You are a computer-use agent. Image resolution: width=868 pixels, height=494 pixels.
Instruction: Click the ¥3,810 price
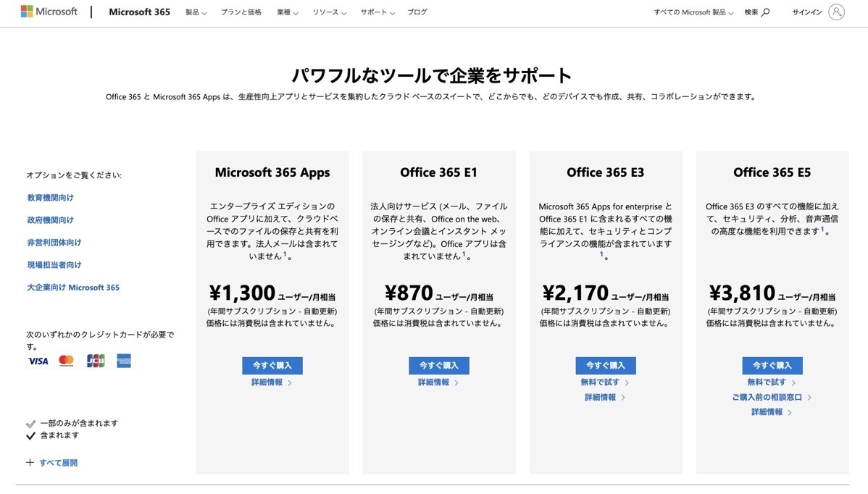tap(742, 293)
